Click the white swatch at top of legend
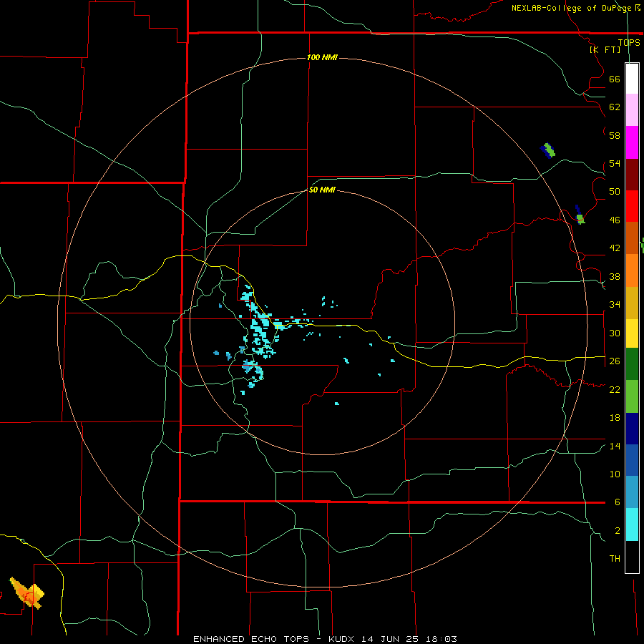644x644 pixels. pyautogui.click(x=632, y=79)
